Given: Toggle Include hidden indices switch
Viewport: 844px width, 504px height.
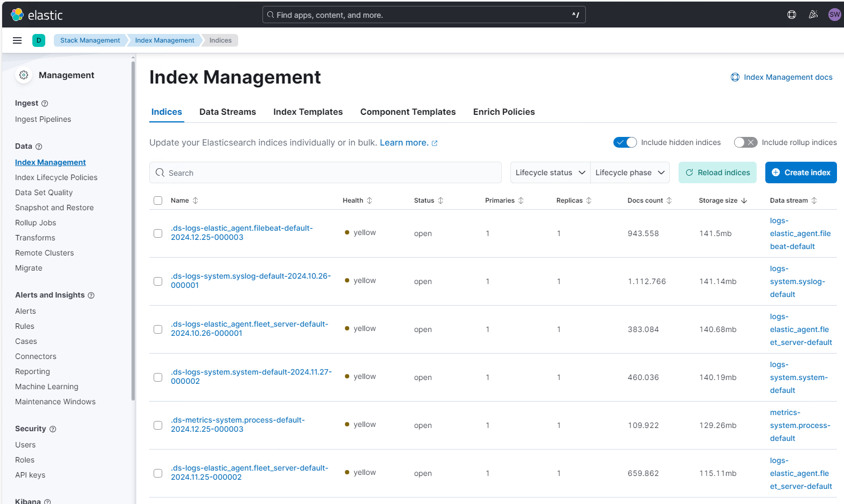Looking at the screenshot, I should tap(625, 142).
